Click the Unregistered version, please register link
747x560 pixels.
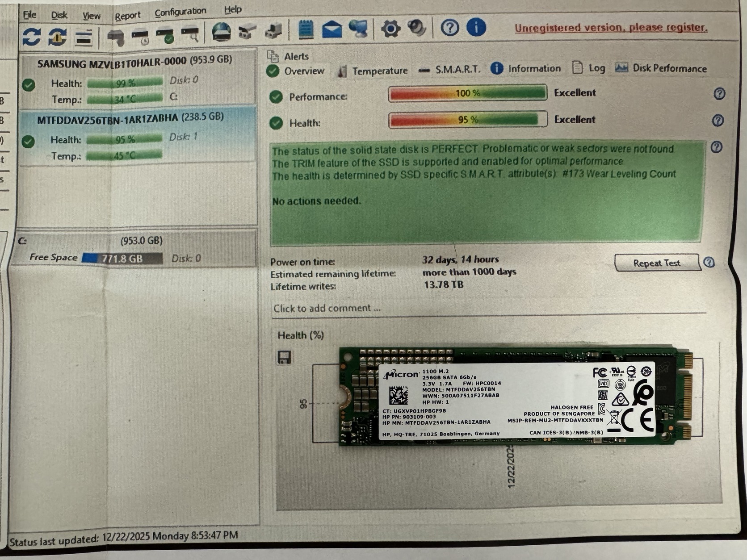tap(611, 28)
